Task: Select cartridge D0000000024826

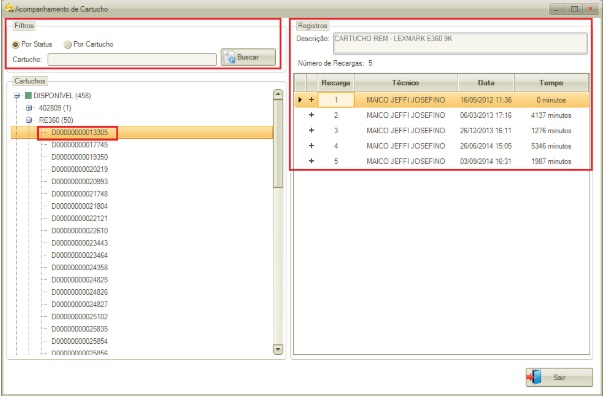Action: 80,292
